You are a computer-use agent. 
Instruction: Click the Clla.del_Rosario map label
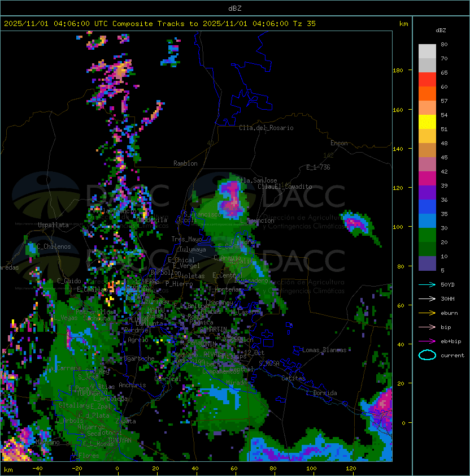coord(266,128)
